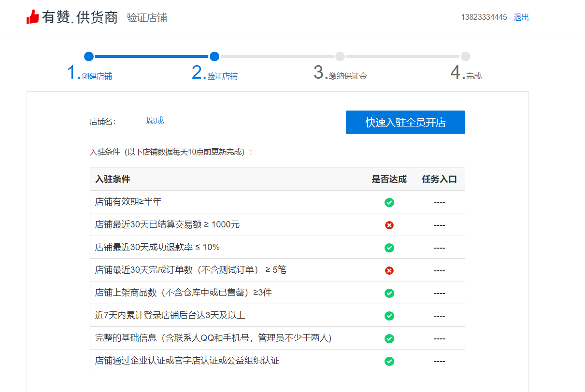Click the step 3 grey progress dot

click(340, 56)
